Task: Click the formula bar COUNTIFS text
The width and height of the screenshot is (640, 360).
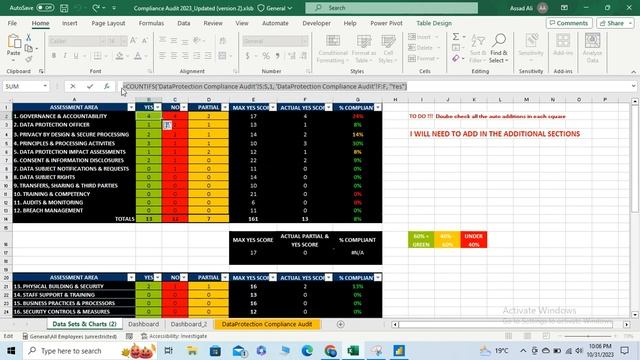Action: pyautogui.click(x=265, y=86)
